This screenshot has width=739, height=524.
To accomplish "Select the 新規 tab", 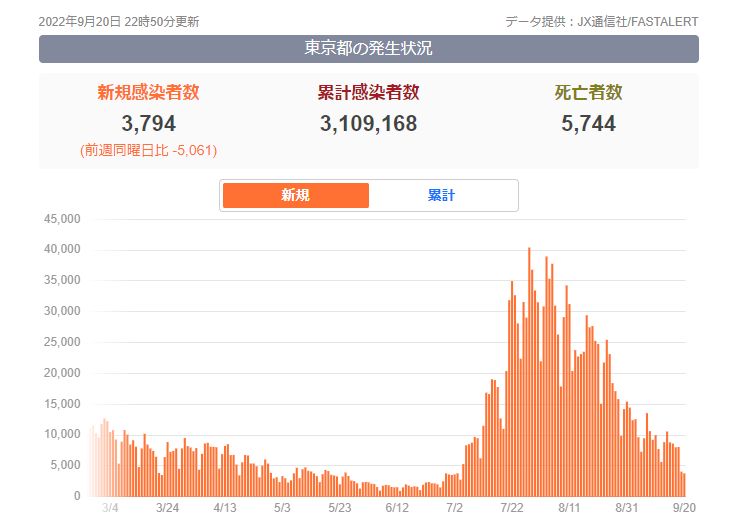I will click(x=296, y=195).
